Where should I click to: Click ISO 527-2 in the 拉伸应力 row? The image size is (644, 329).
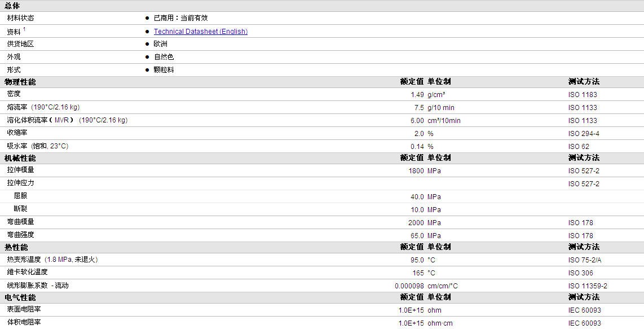(584, 184)
